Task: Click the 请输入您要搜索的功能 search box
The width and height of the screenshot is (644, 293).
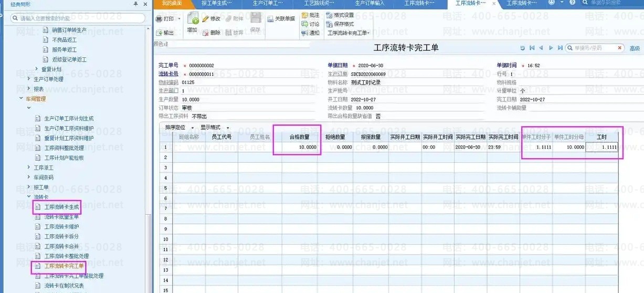Action: click(77, 18)
